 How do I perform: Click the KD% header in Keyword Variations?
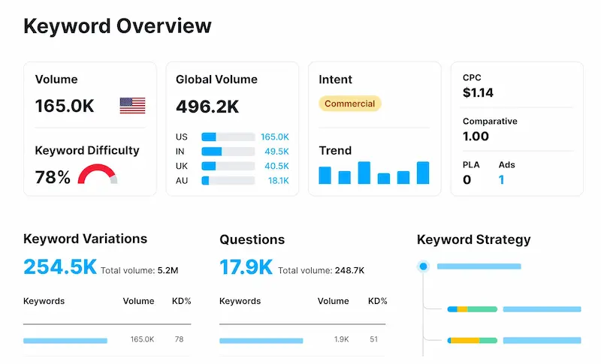tap(181, 301)
